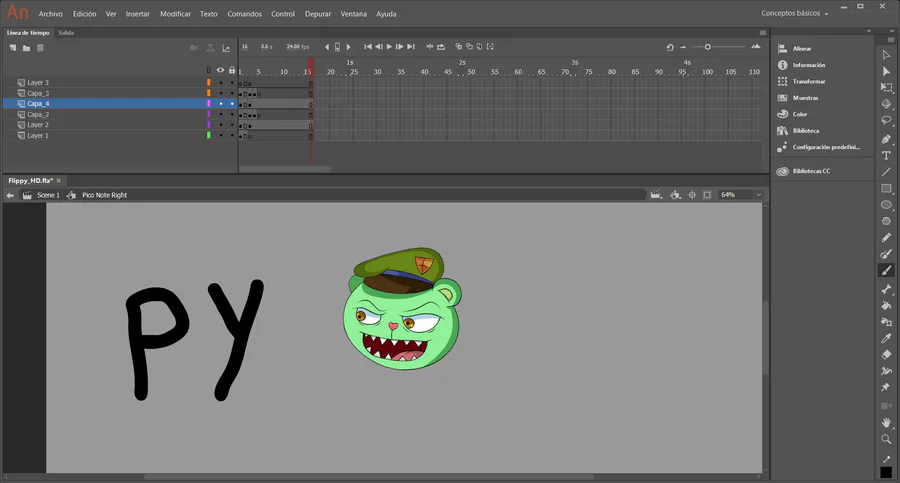Select the Hand tool

click(x=886, y=422)
